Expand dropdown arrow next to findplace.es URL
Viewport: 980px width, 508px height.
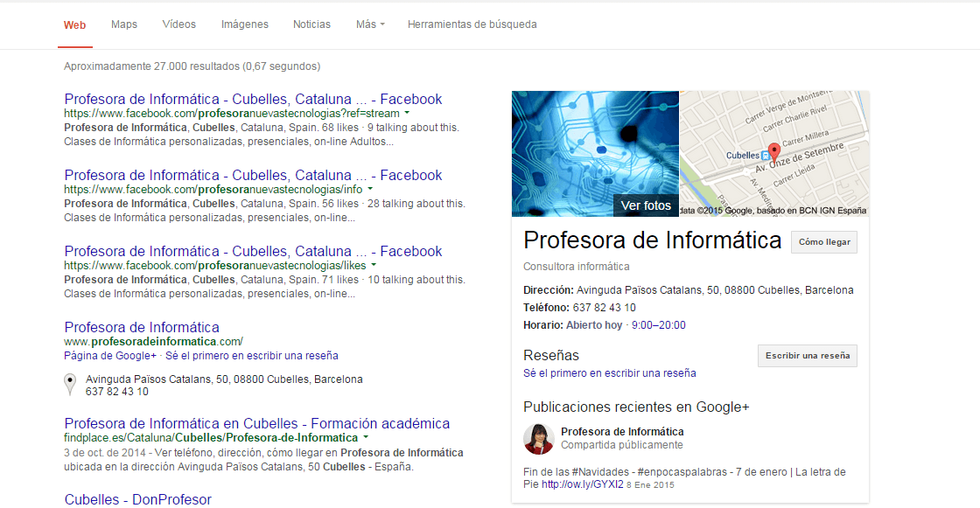(366, 437)
